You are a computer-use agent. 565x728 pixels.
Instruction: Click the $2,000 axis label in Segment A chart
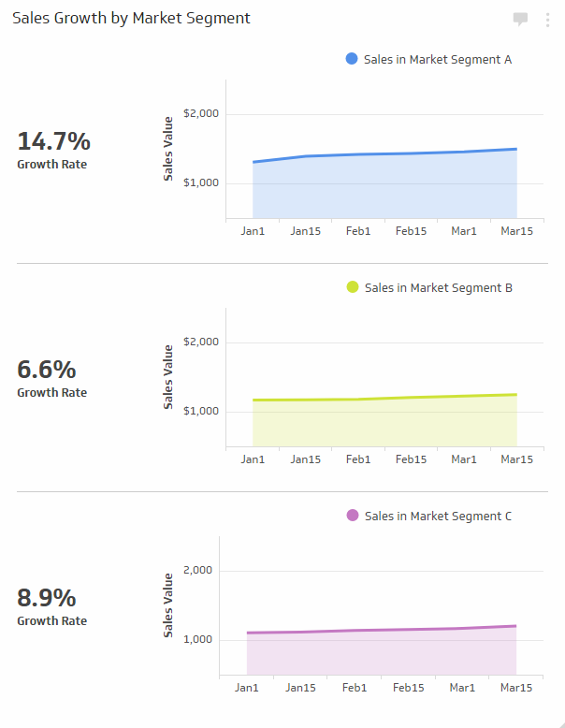[x=202, y=114]
